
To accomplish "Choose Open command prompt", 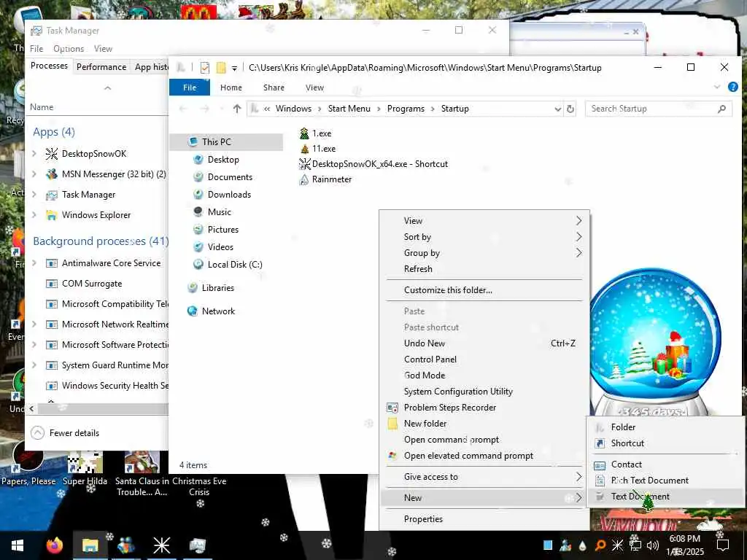I will (485, 440).
